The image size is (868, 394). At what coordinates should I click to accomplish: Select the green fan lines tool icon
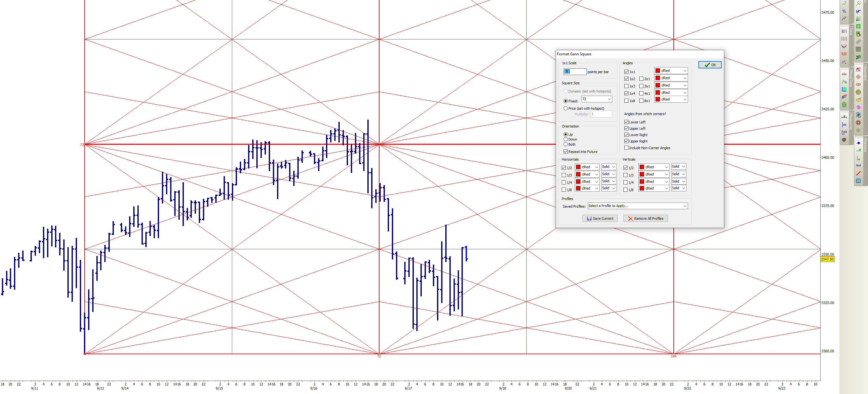click(x=858, y=19)
